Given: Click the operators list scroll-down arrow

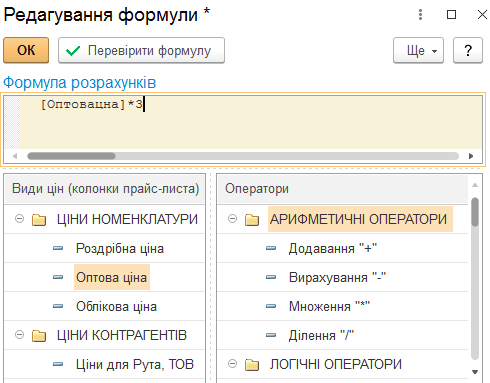Looking at the screenshot, I should [475, 372].
